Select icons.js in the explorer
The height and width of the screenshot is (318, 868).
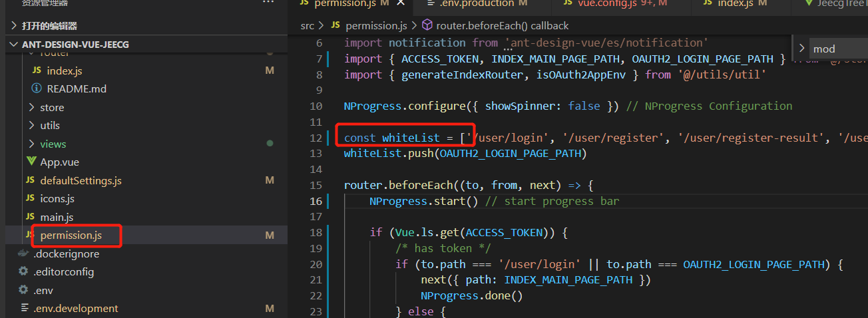click(x=57, y=198)
